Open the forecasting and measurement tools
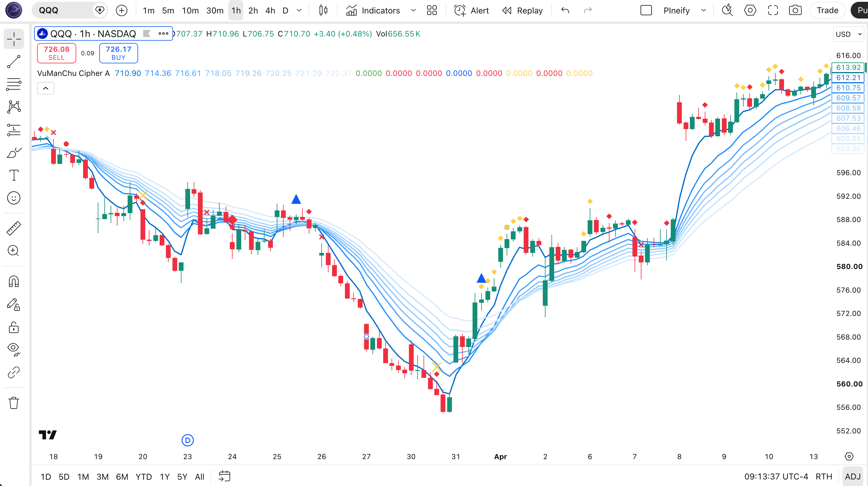 [x=14, y=130]
